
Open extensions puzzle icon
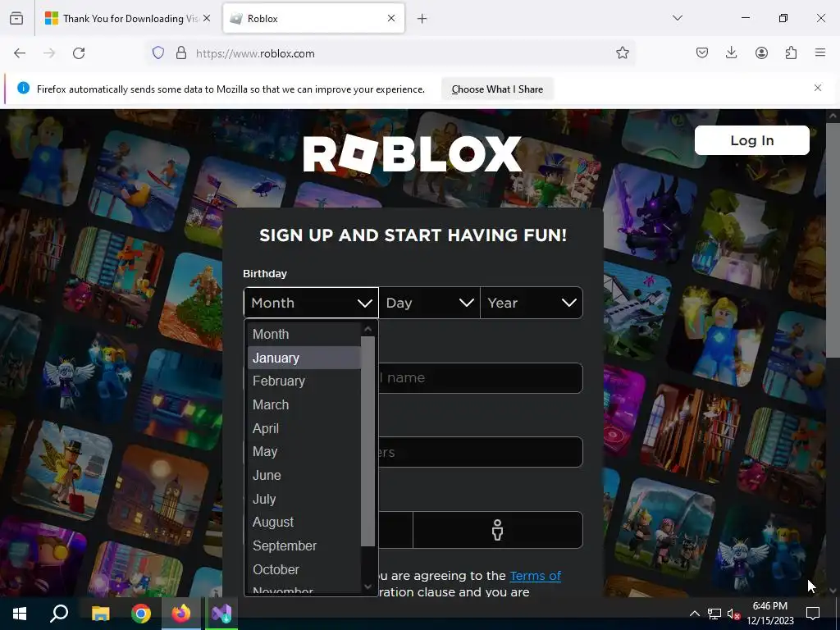(x=791, y=52)
